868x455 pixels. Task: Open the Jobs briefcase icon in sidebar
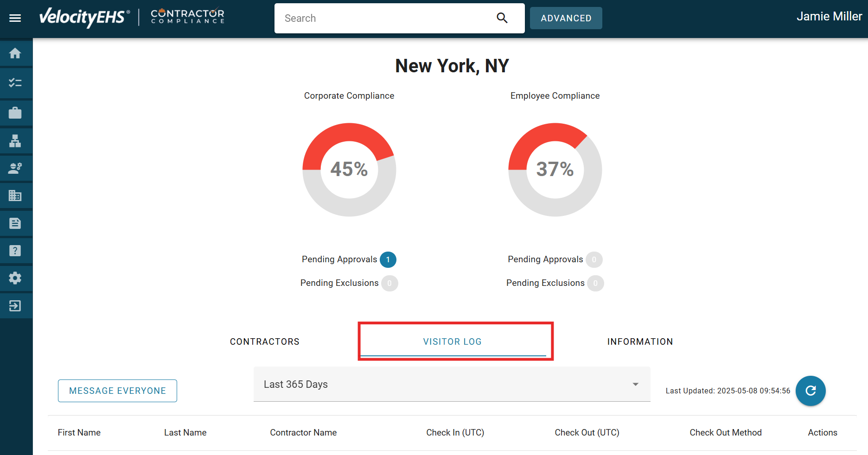pos(15,113)
